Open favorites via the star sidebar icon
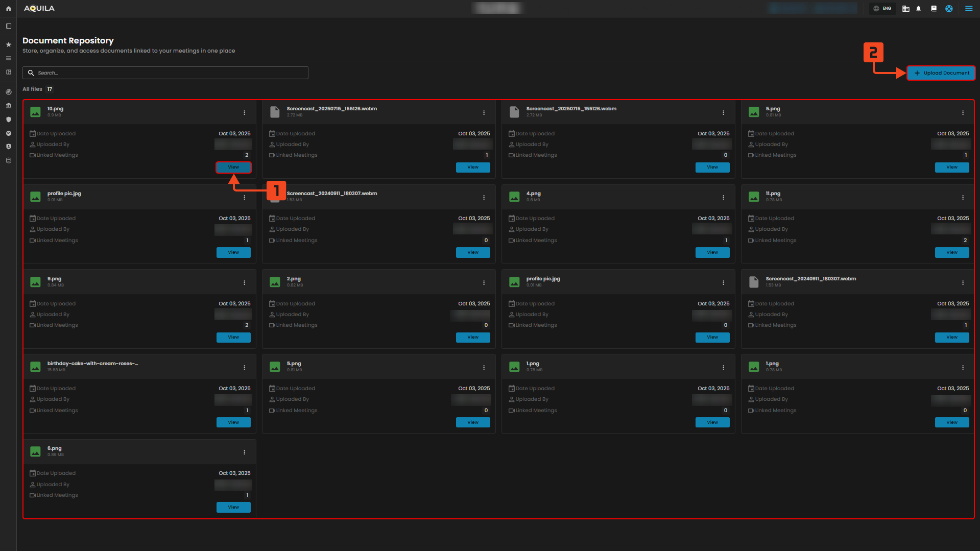 pyautogui.click(x=8, y=44)
